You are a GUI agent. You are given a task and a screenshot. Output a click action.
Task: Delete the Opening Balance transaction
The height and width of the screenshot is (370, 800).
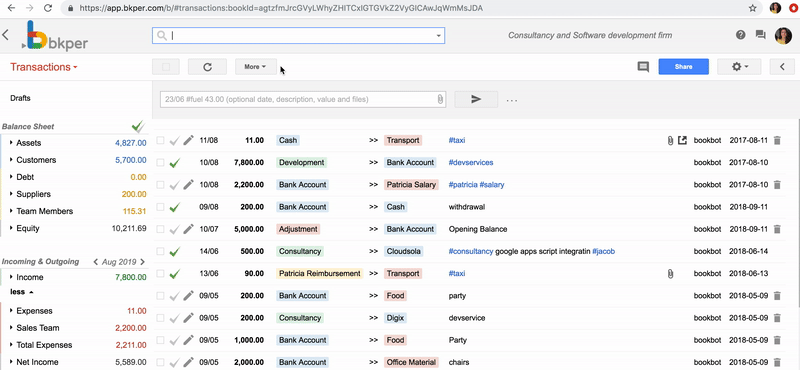pyautogui.click(x=777, y=229)
